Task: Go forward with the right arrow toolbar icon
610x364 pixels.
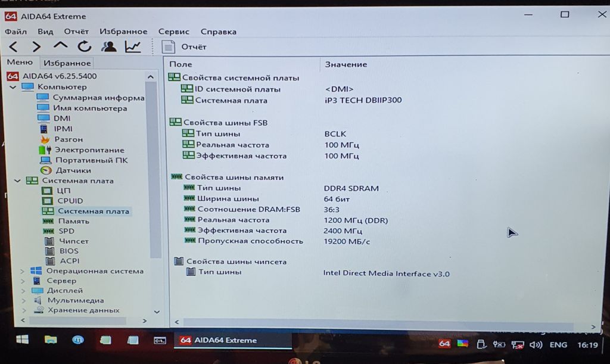Action: point(36,47)
